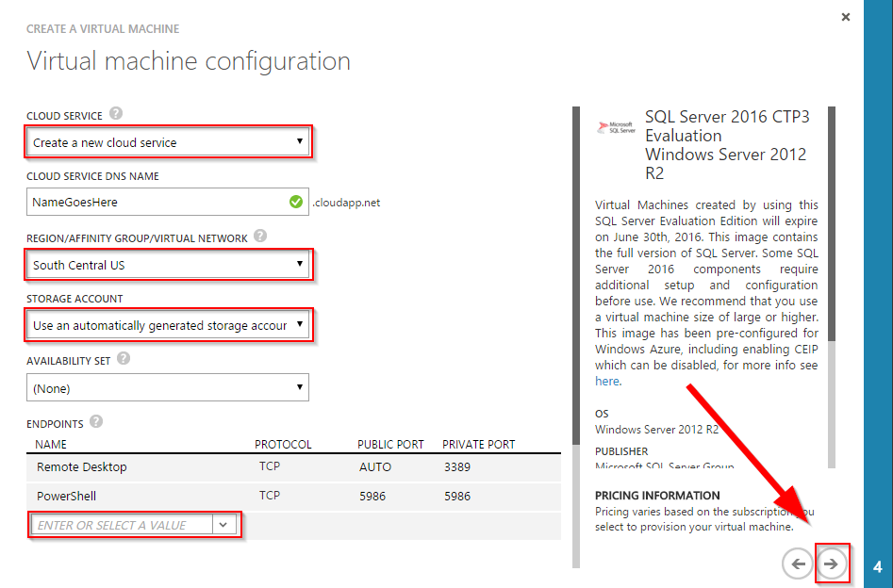Open help for Endpoints

pyautogui.click(x=96, y=422)
